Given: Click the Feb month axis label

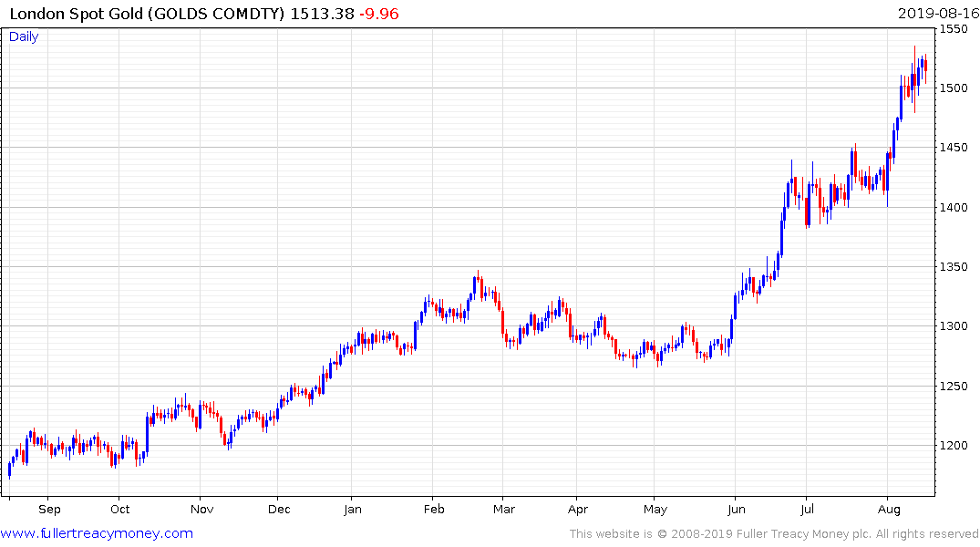Looking at the screenshot, I should tap(434, 510).
